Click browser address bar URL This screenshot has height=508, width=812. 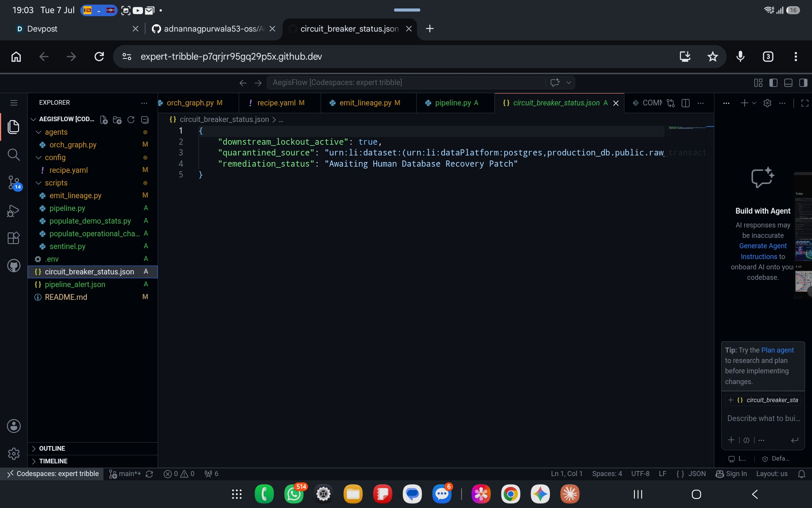point(231,57)
